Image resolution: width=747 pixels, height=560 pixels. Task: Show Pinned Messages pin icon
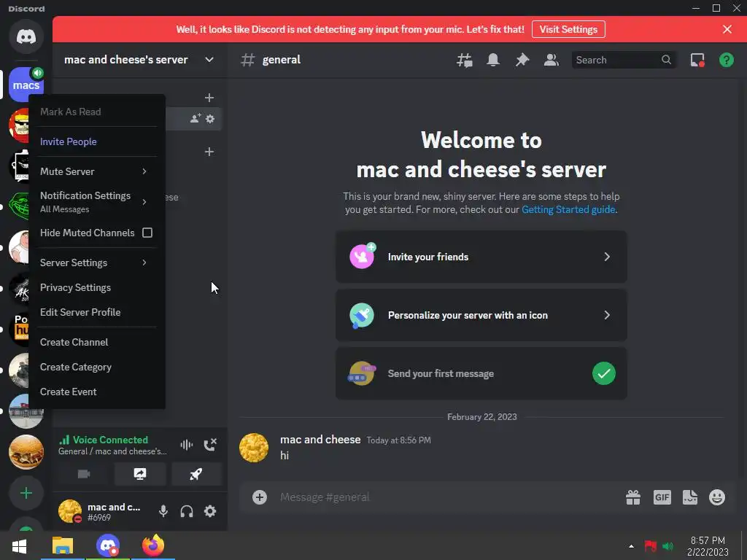click(522, 60)
